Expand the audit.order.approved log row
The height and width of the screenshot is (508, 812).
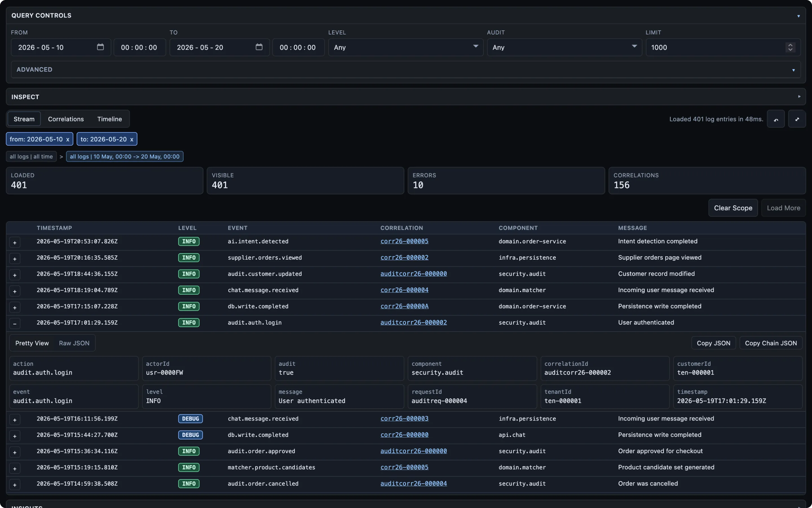click(15, 452)
